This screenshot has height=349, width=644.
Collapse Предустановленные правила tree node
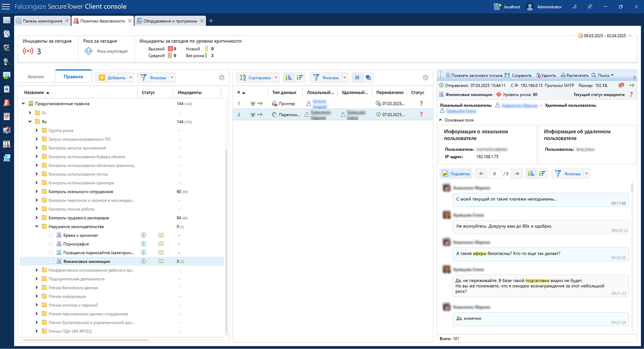(23, 103)
